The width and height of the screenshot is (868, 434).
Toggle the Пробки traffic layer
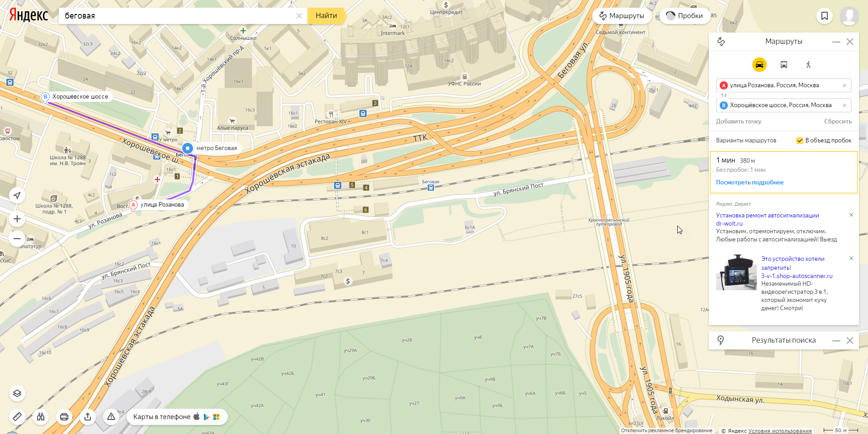click(x=684, y=16)
